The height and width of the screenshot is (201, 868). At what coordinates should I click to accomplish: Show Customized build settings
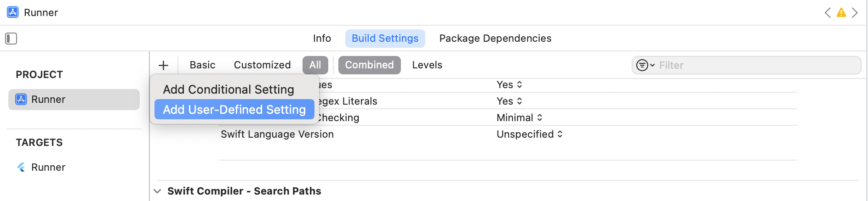pyautogui.click(x=262, y=65)
